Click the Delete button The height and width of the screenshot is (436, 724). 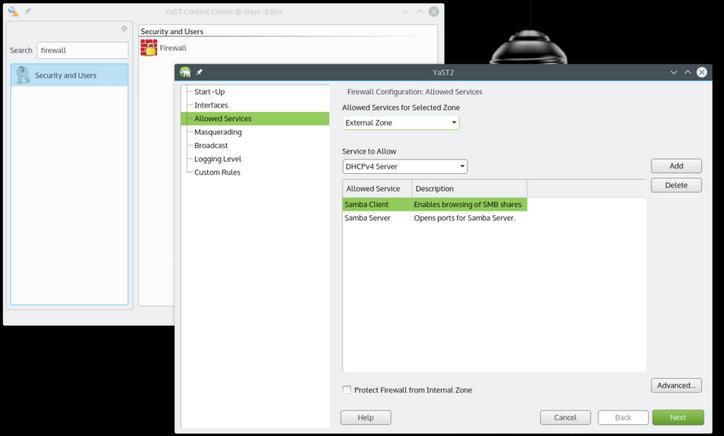click(676, 185)
